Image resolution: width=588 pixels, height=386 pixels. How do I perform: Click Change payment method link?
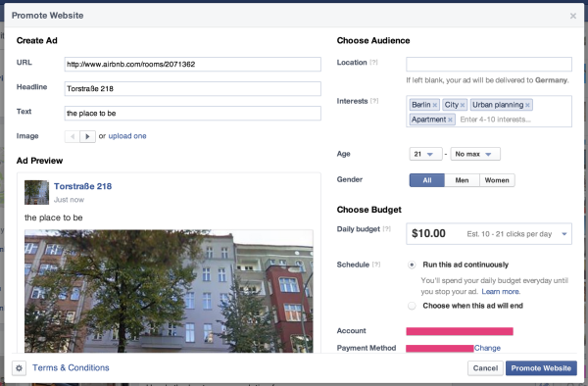click(487, 348)
